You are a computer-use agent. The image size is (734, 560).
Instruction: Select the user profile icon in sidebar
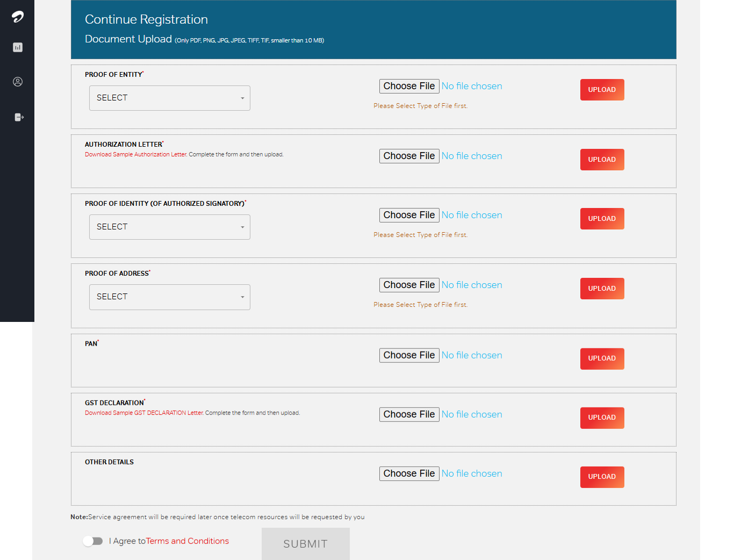tap(17, 82)
